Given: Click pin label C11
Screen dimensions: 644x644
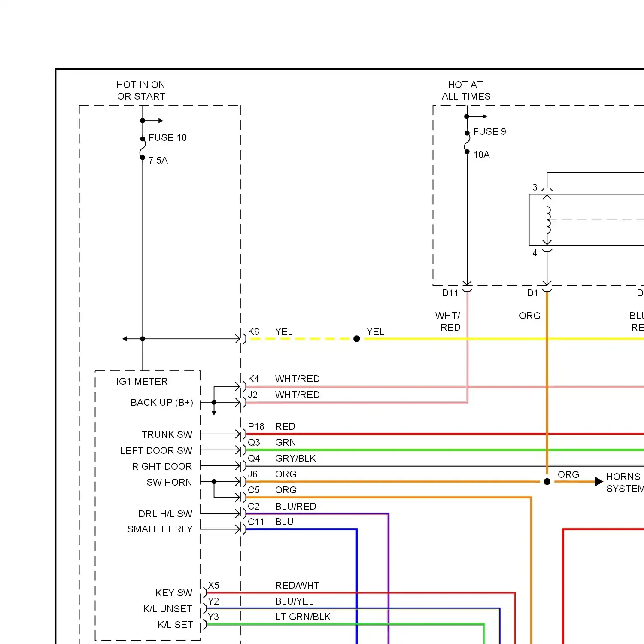Looking at the screenshot, I should coord(256,522).
